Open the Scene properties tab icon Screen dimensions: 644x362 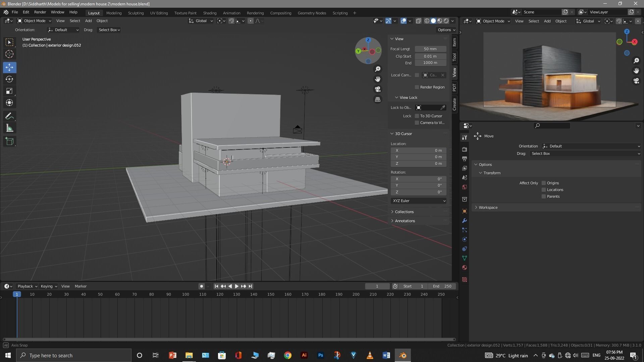[465, 177]
